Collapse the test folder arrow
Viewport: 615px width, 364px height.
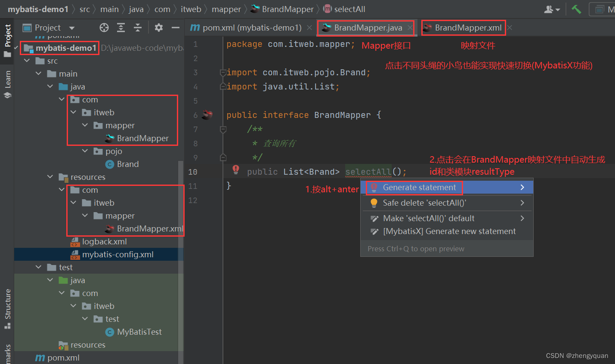pyautogui.click(x=39, y=267)
